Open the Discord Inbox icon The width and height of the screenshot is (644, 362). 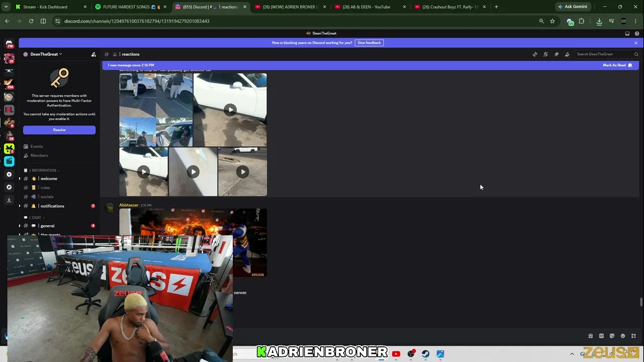(x=627, y=34)
